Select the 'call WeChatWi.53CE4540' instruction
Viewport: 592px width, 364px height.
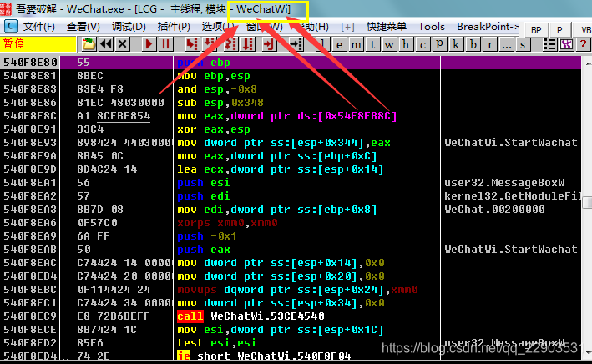click(x=250, y=316)
